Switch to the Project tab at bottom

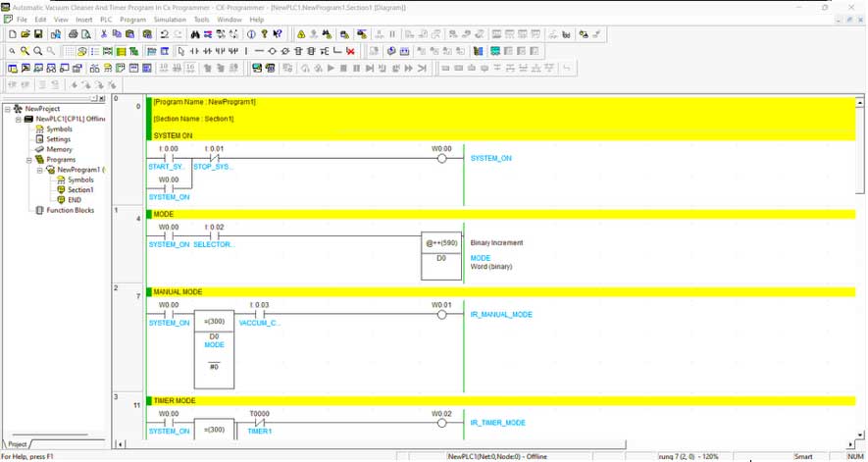point(18,444)
